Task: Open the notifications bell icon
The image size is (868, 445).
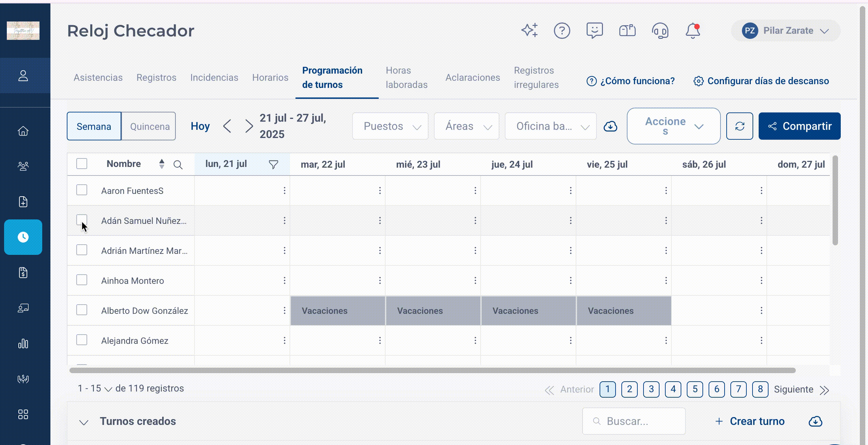Action: (693, 31)
